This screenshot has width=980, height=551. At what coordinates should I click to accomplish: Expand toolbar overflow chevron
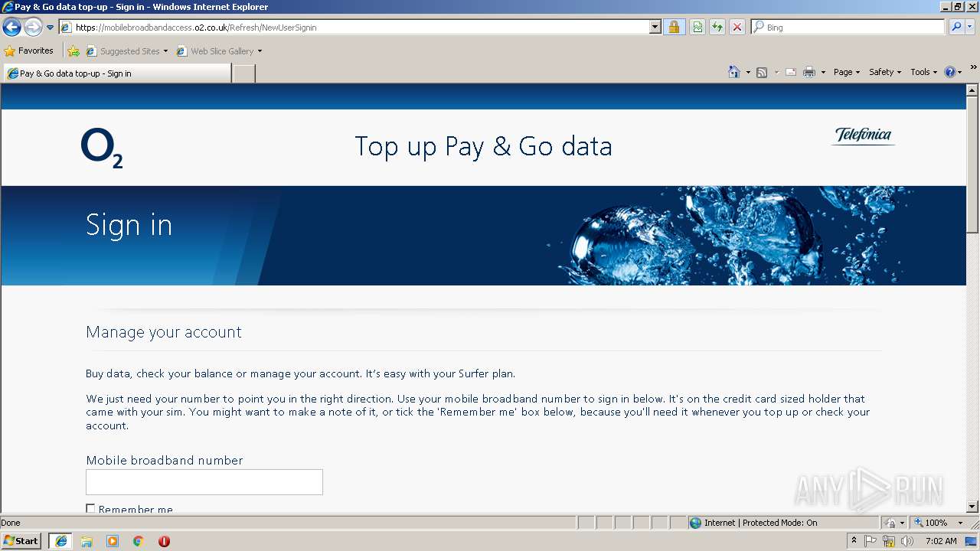pos(973,67)
